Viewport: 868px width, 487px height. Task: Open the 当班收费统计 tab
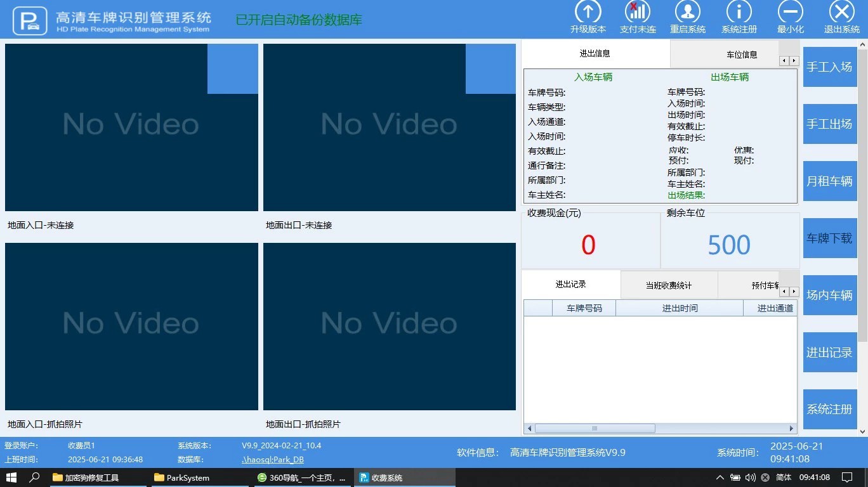[669, 285]
